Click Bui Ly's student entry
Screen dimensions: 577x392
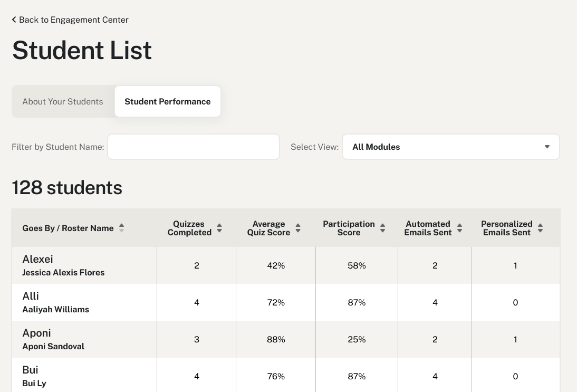84,376
